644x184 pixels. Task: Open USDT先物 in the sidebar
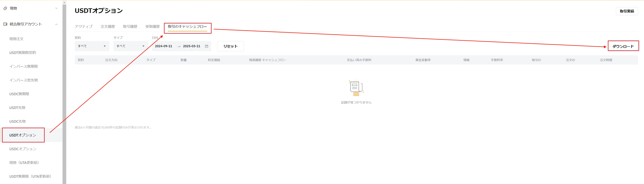[17, 108]
